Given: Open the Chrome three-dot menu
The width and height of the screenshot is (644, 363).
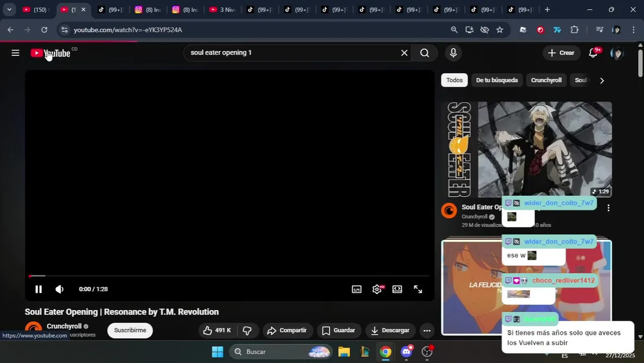Looking at the screenshot, I should 633,30.
